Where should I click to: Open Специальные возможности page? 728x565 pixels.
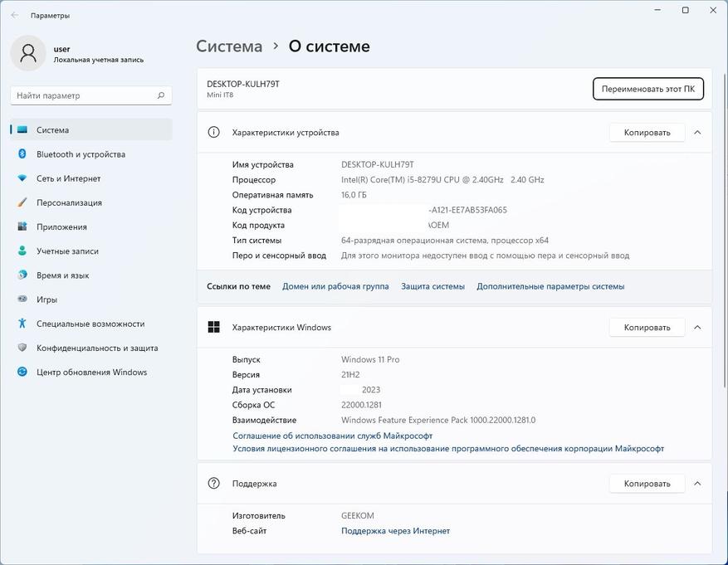tap(91, 324)
